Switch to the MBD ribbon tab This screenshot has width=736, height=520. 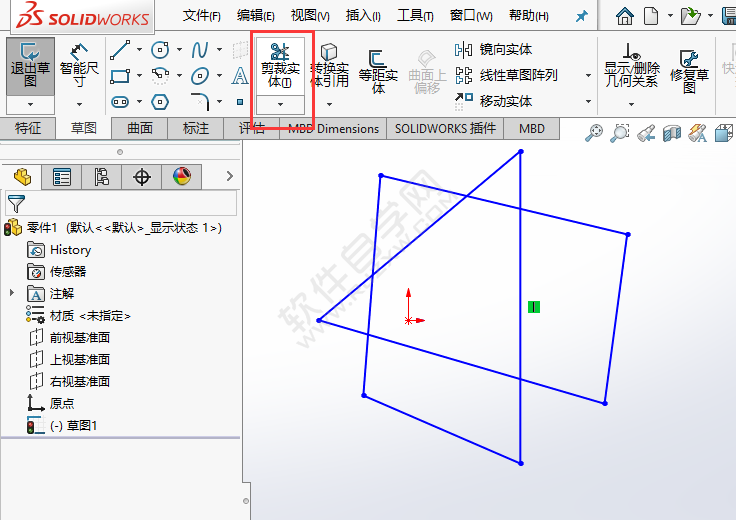point(531,129)
